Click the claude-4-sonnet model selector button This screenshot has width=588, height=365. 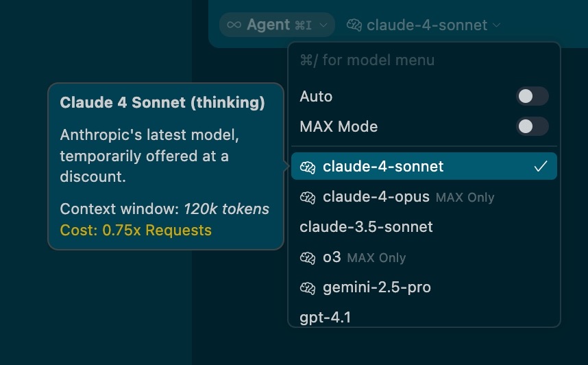coord(425,25)
